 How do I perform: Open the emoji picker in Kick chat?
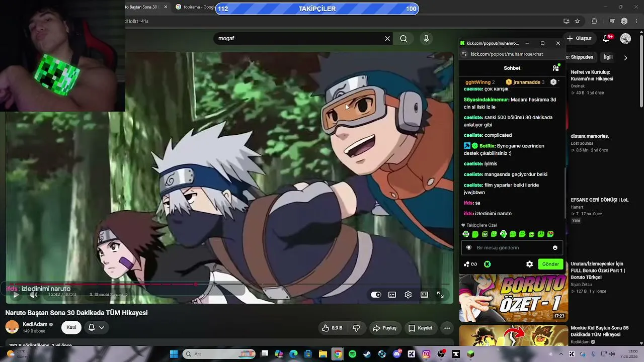coord(555,247)
